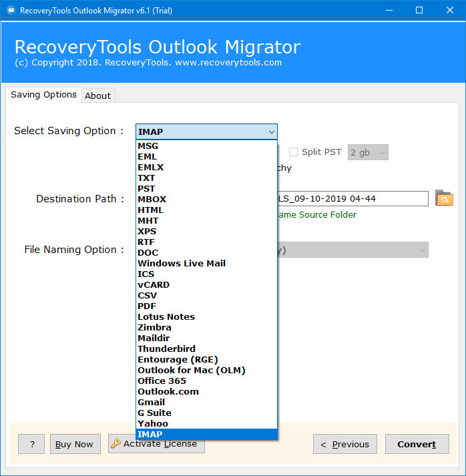Switch to the About tab
The width and height of the screenshot is (466, 476).
98,95
